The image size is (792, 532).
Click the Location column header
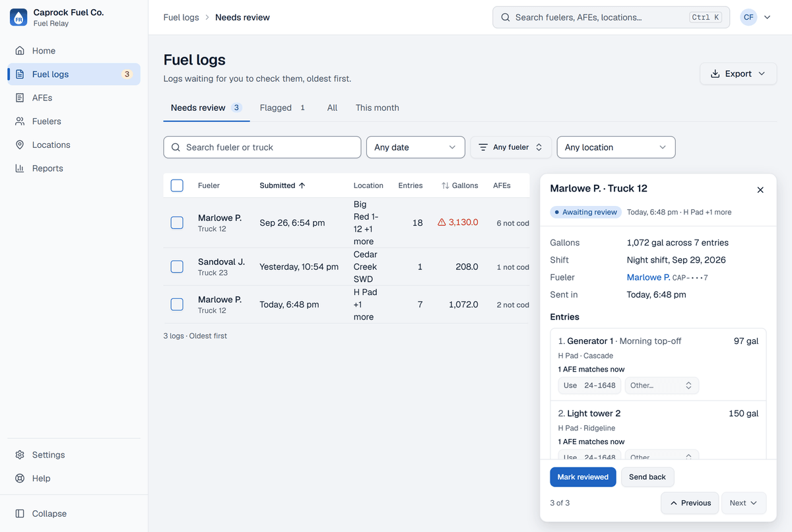[368, 185]
